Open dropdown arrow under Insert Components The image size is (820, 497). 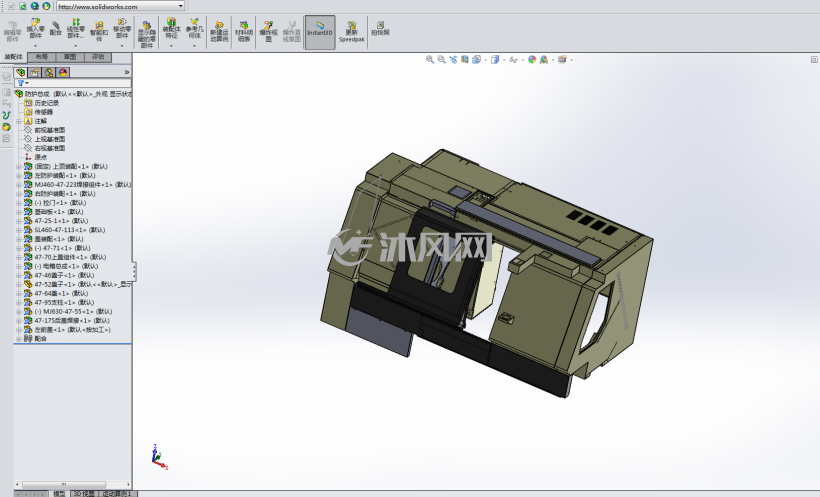tap(36, 46)
